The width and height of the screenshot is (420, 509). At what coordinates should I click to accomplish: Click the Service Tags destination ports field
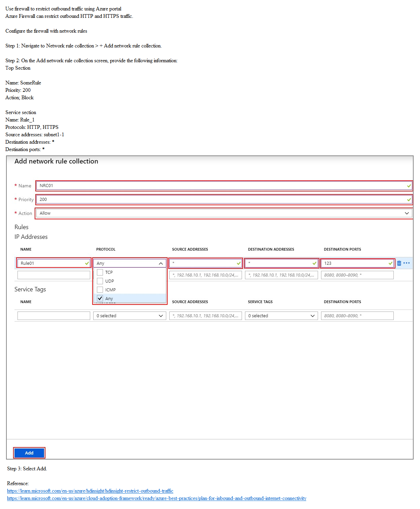(x=357, y=316)
